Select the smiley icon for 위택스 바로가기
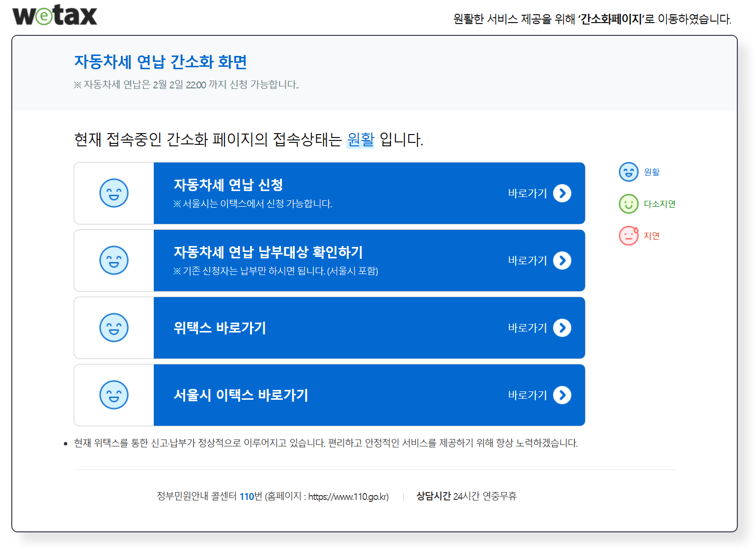The height and width of the screenshot is (551, 756). click(x=114, y=328)
